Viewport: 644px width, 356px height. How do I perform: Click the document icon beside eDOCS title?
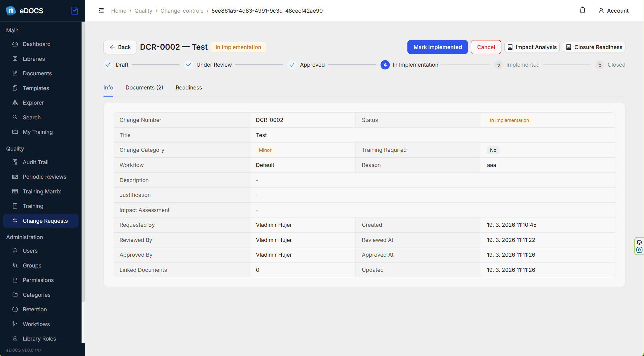point(74,11)
